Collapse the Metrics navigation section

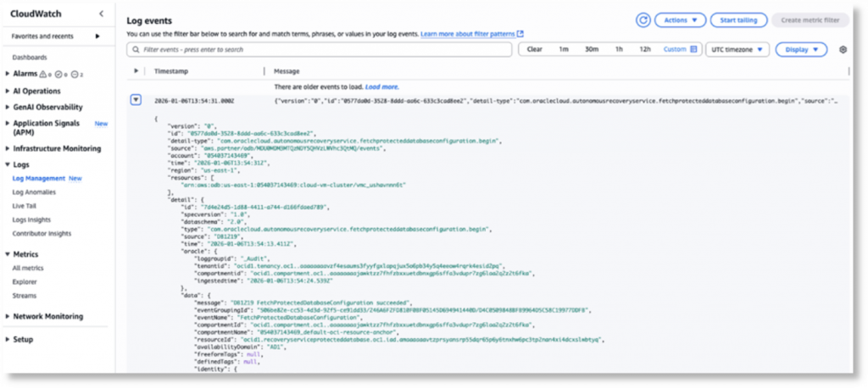pos(7,255)
